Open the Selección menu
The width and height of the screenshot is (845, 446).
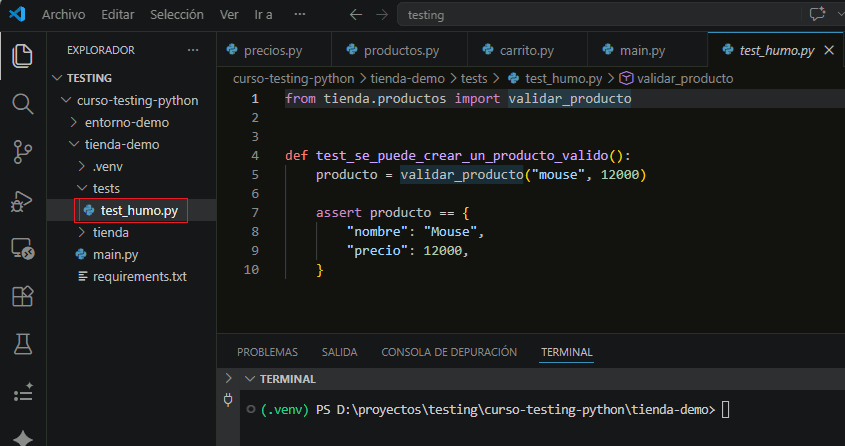pyautogui.click(x=177, y=15)
